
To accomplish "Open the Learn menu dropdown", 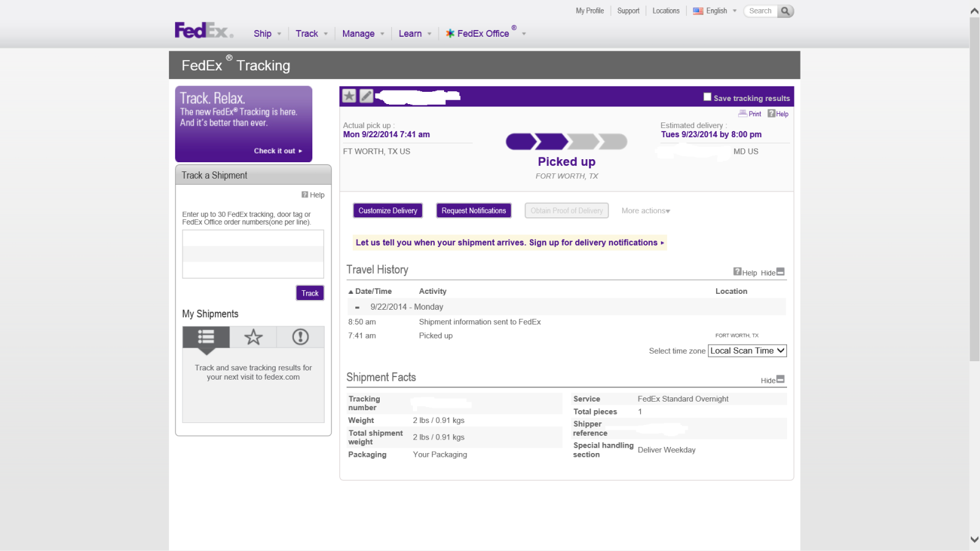I will coord(415,34).
